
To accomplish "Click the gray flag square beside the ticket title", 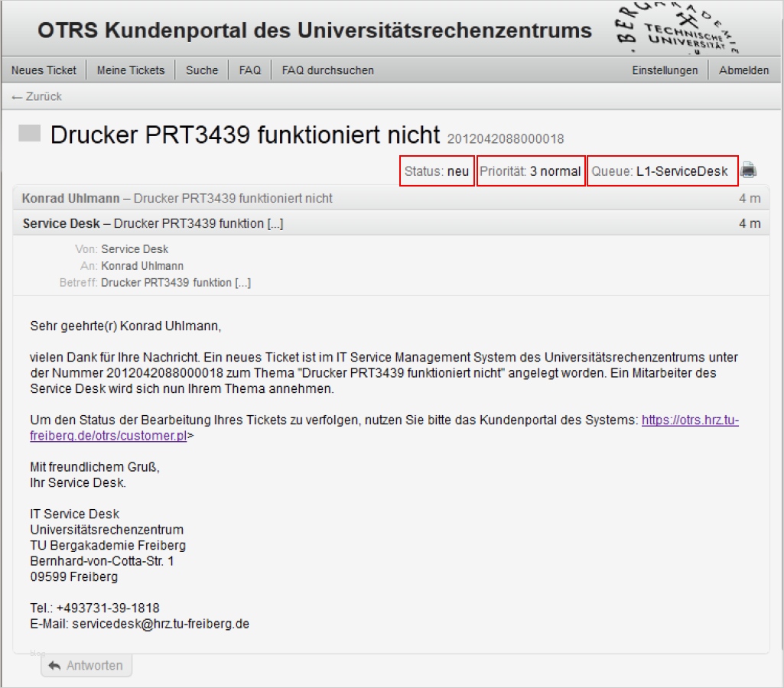I will pyautogui.click(x=30, y=134).
